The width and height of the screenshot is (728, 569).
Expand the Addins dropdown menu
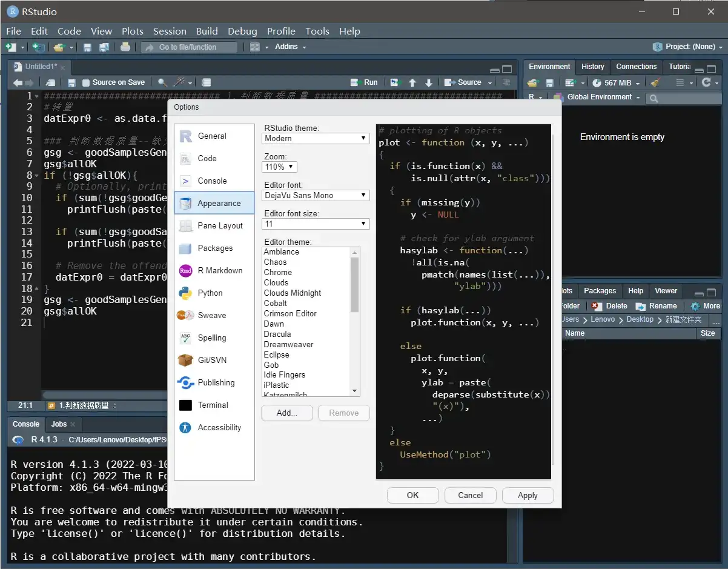291,47
